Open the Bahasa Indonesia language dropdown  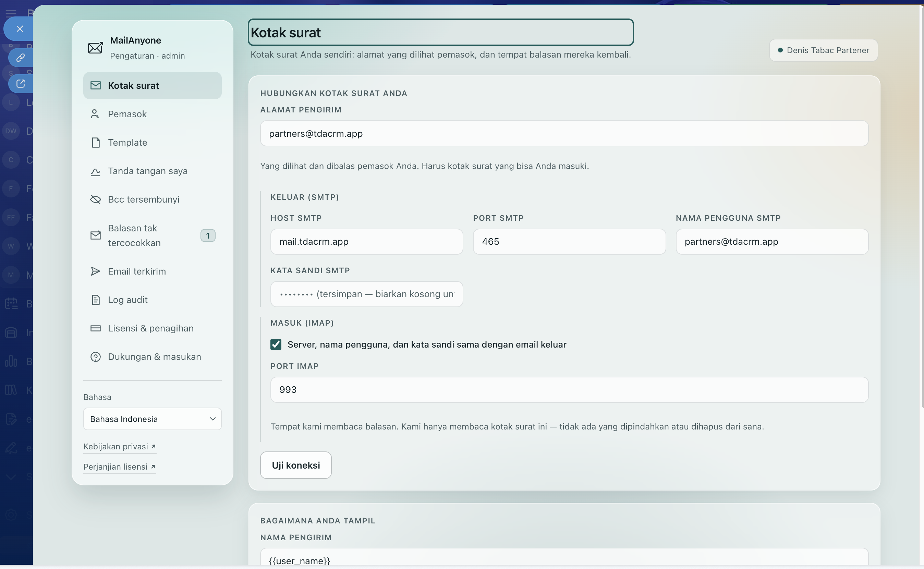[x=153, y=419]
